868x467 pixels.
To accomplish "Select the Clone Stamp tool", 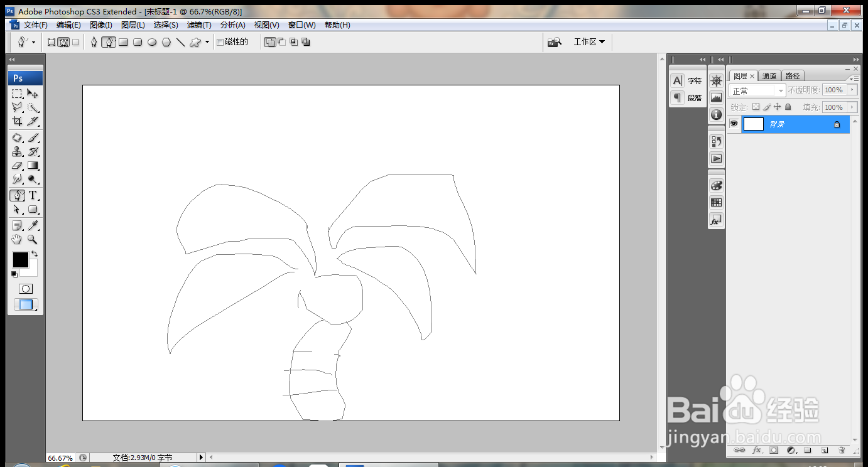I will tap(18, 152).
